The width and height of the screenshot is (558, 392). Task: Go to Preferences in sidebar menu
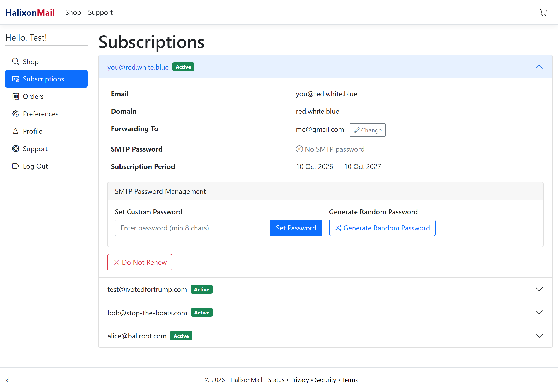click(x=46, y=114)
